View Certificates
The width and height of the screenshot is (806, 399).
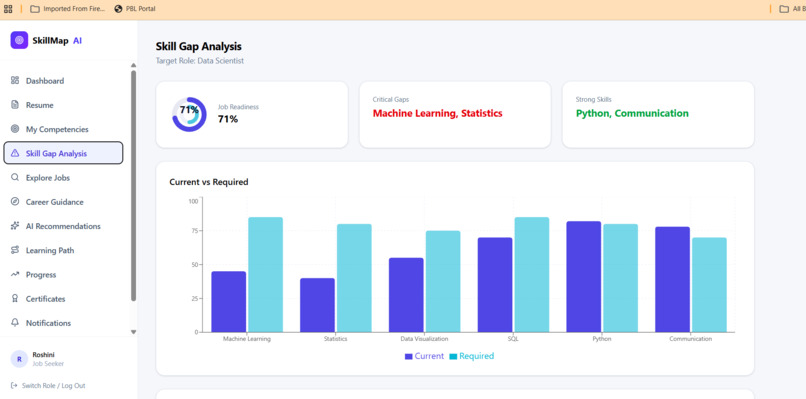[x=63, y=299]
